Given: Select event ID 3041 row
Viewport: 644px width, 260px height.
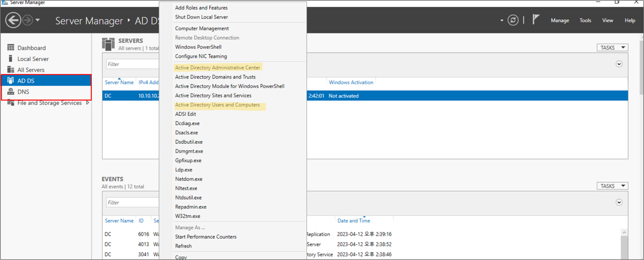Looking at the screenshot, I should (x=144, y=254).
